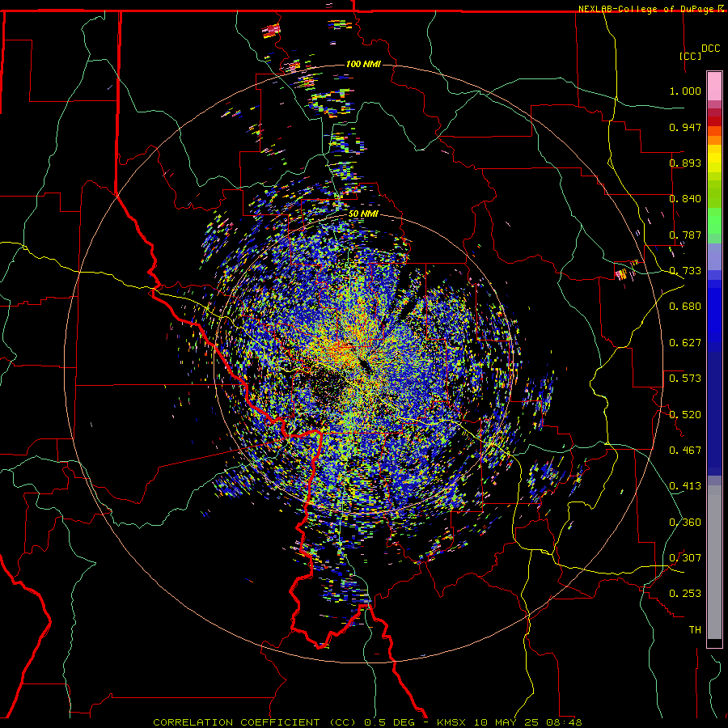Click the 0.253 color scale value
Screen dimensions: 728x728
(685, 594)
